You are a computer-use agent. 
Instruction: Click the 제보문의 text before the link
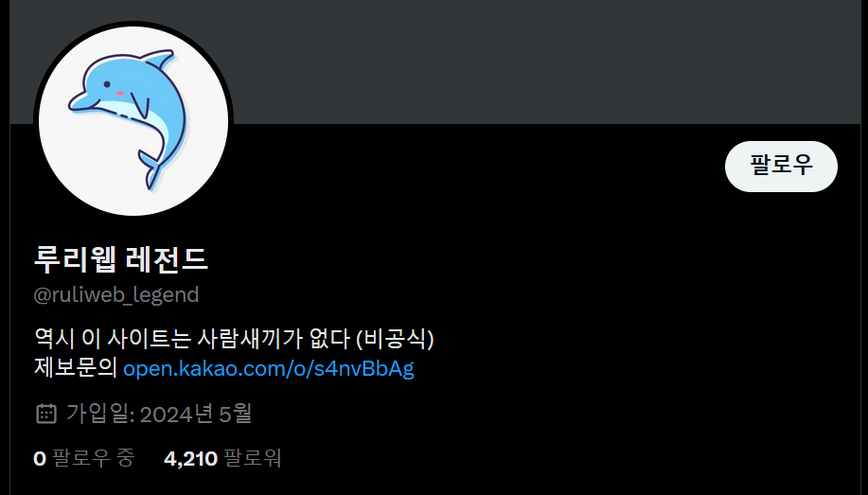click(76, 368)
